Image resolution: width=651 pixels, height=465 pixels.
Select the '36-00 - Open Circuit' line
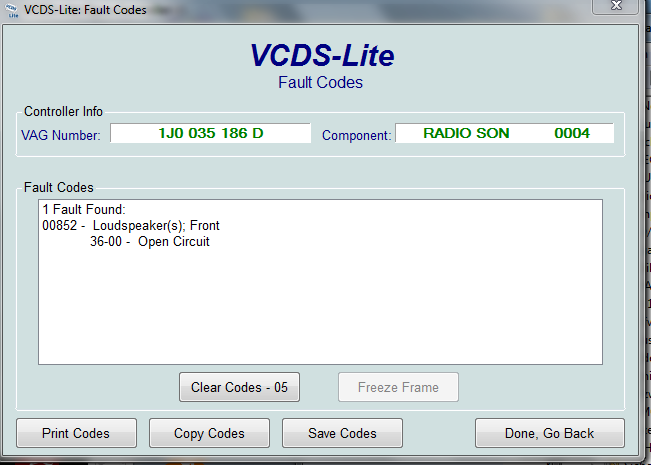[x=150, y=242]
